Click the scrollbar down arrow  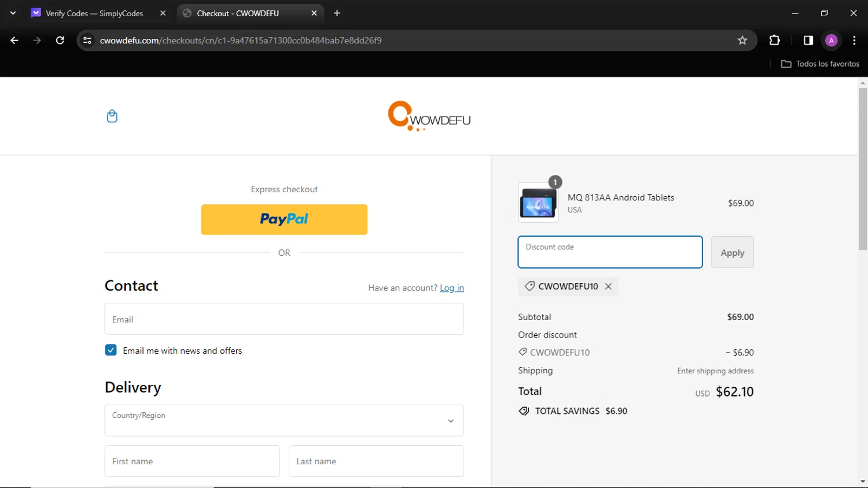tap(863, 482)
